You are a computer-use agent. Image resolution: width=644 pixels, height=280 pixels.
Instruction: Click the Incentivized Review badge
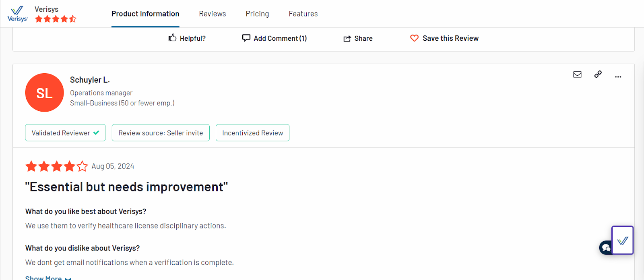[x=252, y=133]
